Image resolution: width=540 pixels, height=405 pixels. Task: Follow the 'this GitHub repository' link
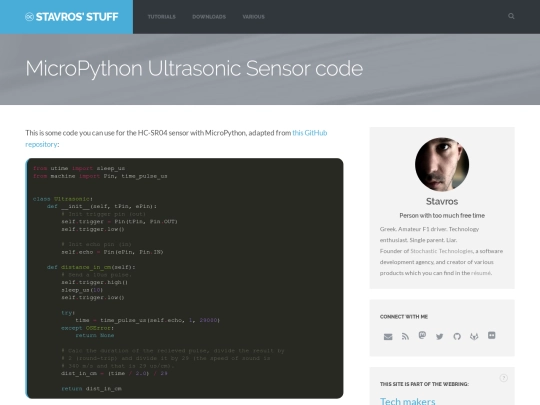pyautogui.click(x=310, y=133)
